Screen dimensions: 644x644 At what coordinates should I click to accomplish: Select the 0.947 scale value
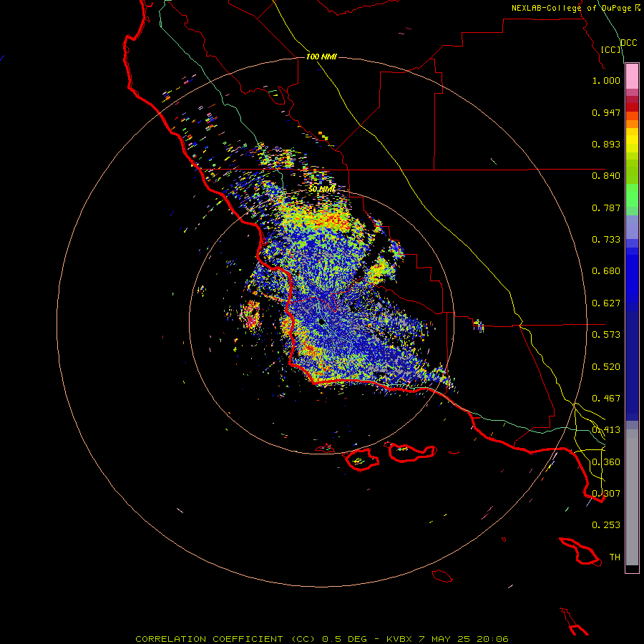606,112
